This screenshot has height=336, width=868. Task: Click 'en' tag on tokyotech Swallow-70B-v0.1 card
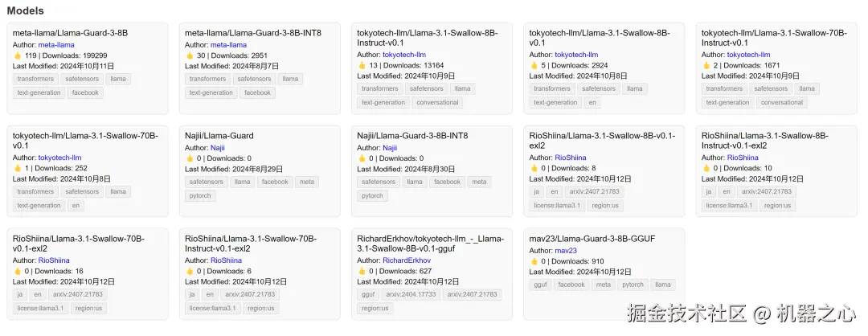pos(76,206)
